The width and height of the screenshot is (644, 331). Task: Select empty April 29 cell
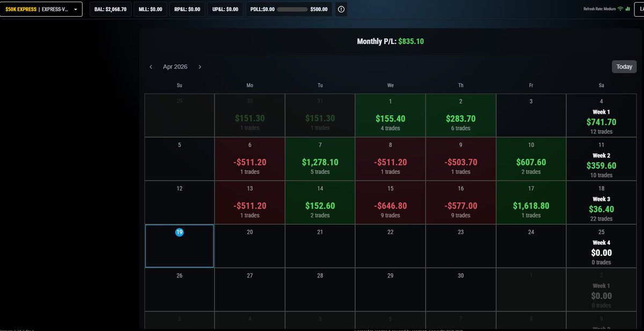[390, 289]
